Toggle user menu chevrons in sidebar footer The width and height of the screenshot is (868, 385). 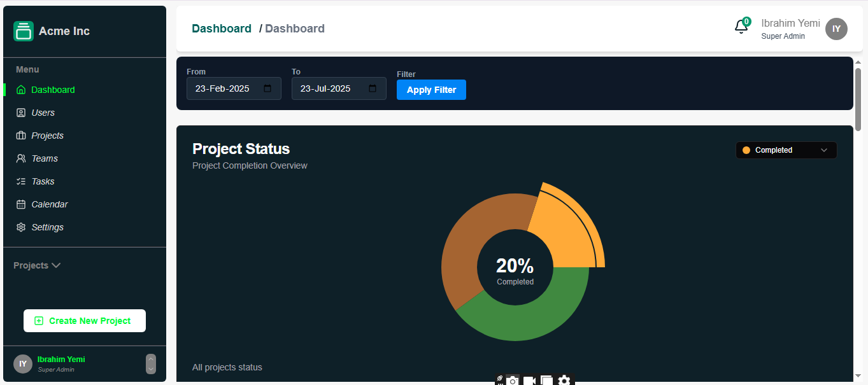pos(151,364)
